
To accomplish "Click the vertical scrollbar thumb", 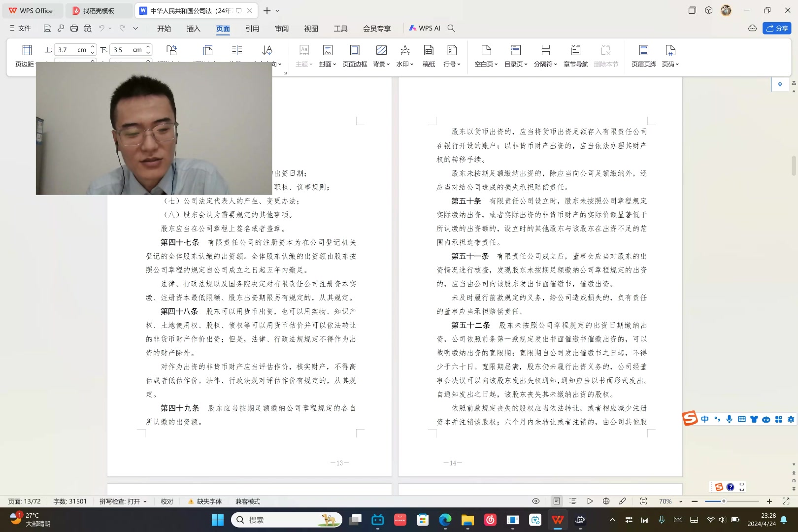I will point(794,166).
